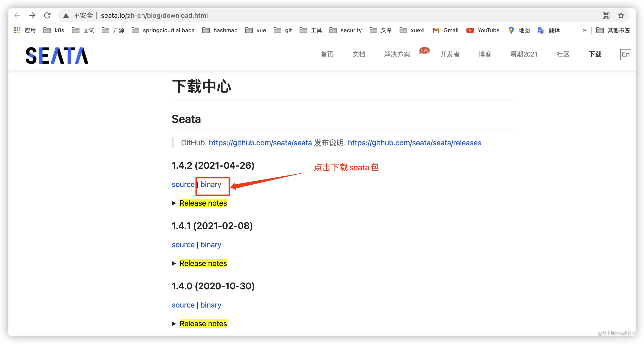Open 解决方案 in the site navigation
Screen dimensions: 644x344
397,54
